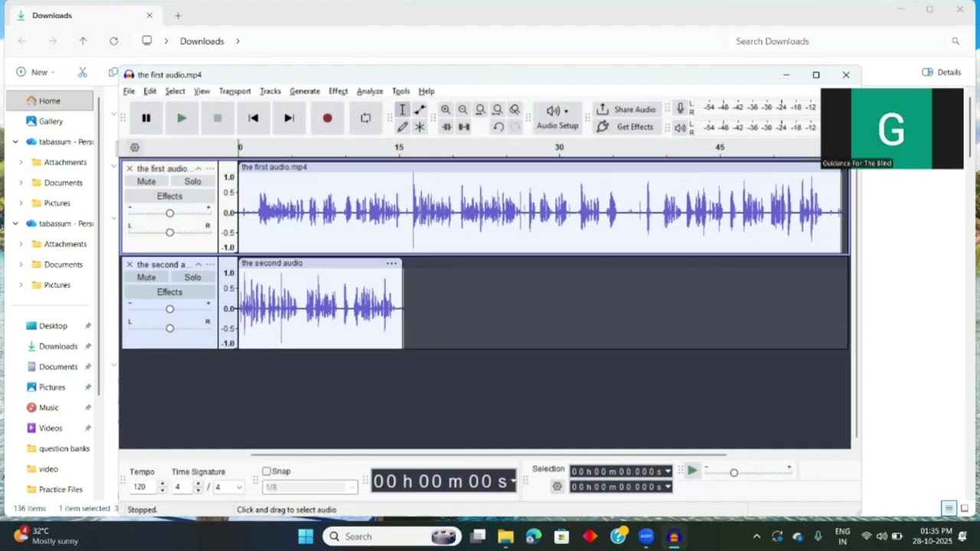Viewport: 980px width, 551px height.
Task: Zoom out of the waveform
Action: [463, 109]
